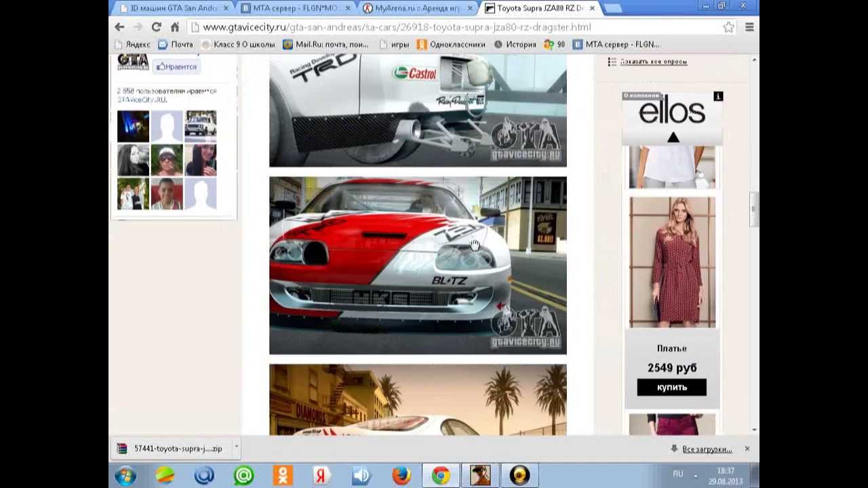868x488 pixels.
Task: Open the игры bookmarks folder
Action: click(394, 44)
